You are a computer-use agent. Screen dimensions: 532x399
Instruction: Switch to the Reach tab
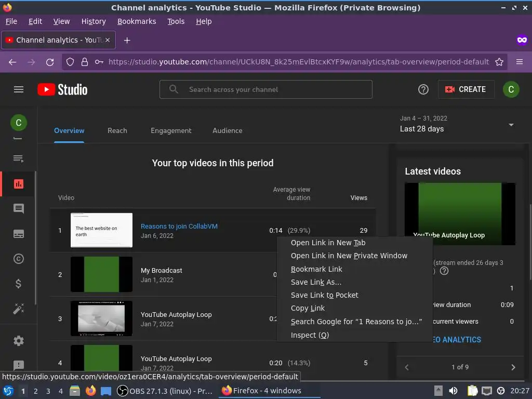click(117, 130)
